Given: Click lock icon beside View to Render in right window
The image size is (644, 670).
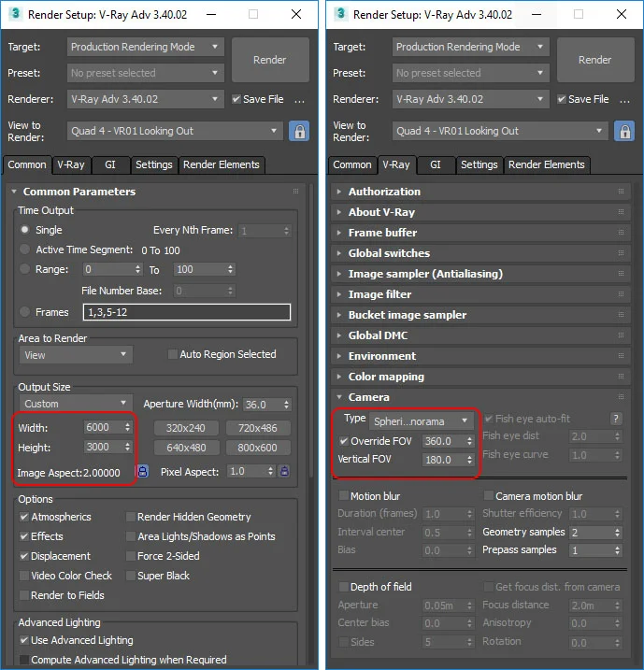Looking at the screenshot, I should [x=624, y=131].
